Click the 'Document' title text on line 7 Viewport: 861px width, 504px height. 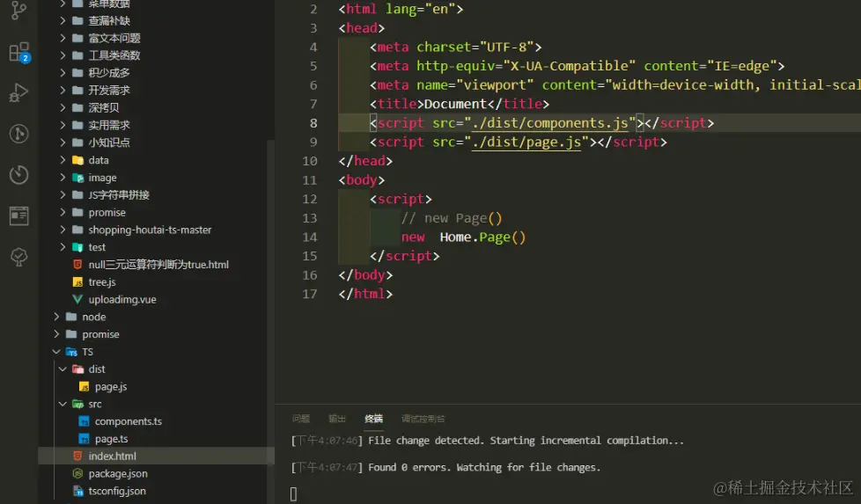455,104
